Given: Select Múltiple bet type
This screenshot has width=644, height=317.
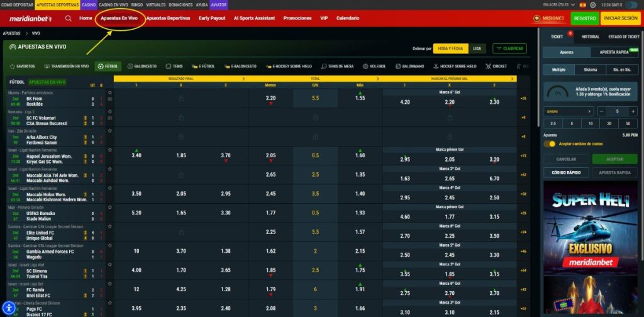Looking at the screenshot, I should click(558, 70).
